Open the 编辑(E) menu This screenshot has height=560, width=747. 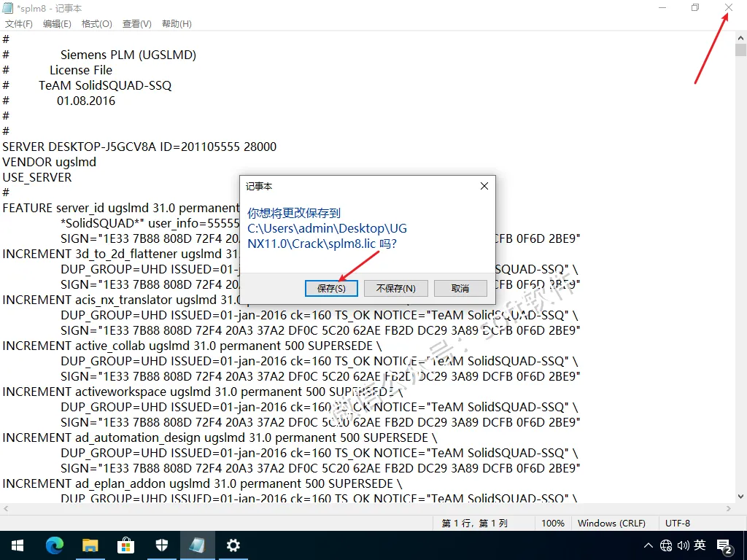57,24
